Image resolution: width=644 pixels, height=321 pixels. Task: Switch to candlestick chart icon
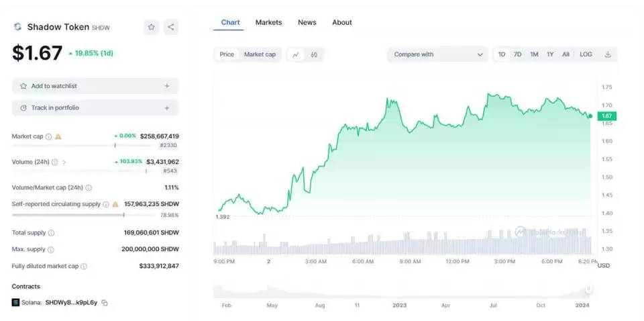tap(314, 54)
